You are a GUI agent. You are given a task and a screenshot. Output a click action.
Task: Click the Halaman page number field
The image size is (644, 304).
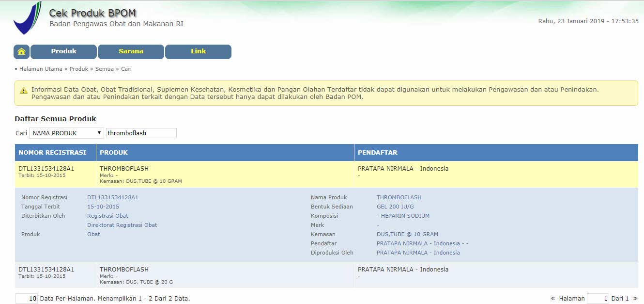(x=598, y=299)
